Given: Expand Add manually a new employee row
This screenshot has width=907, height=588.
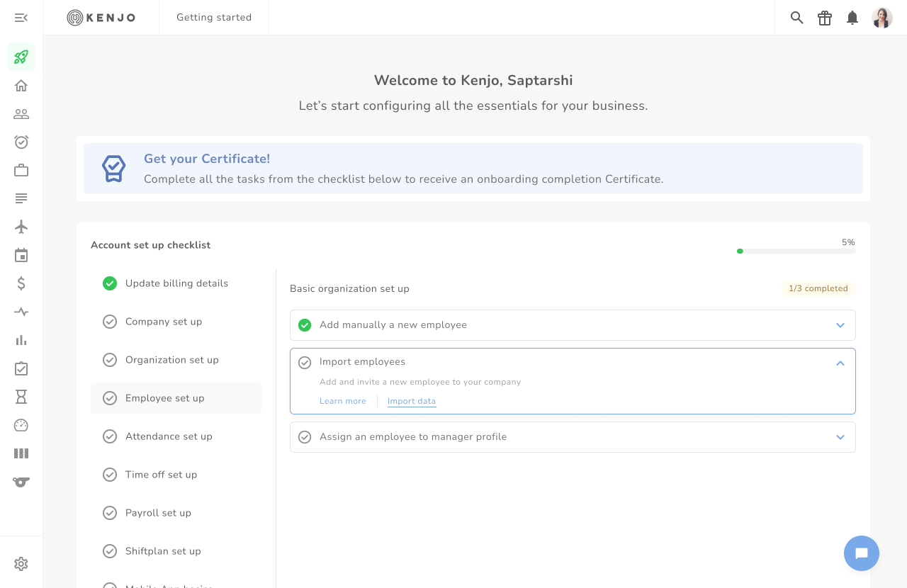Looking at the screenshot, I should coord(840,325).
